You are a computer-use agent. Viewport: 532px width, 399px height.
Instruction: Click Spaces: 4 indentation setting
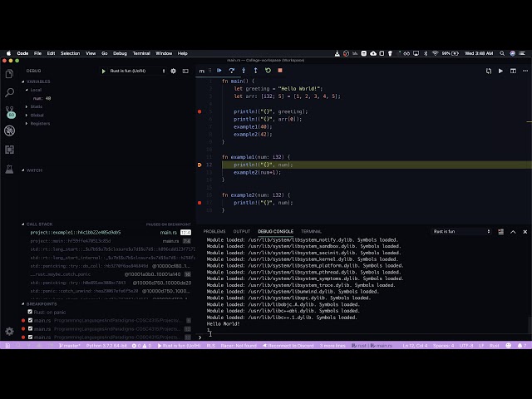click(443, 346)
